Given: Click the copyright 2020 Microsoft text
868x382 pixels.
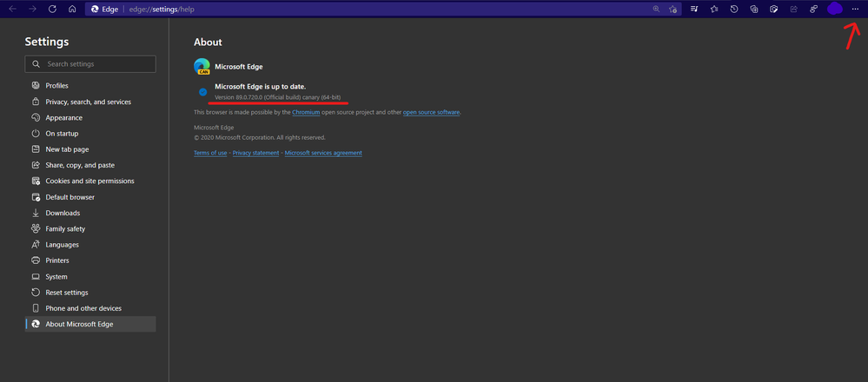Looking at the screenshot, I should click(260, 137).
